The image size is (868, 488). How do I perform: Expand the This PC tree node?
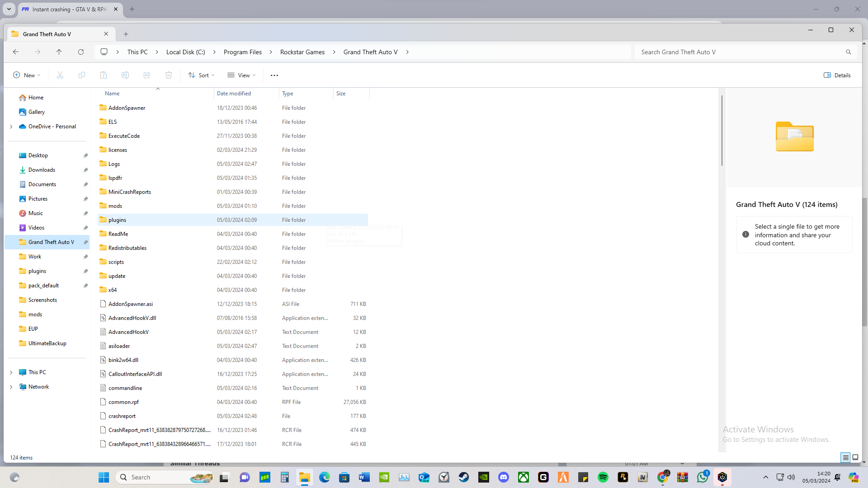tap(11, 372)
